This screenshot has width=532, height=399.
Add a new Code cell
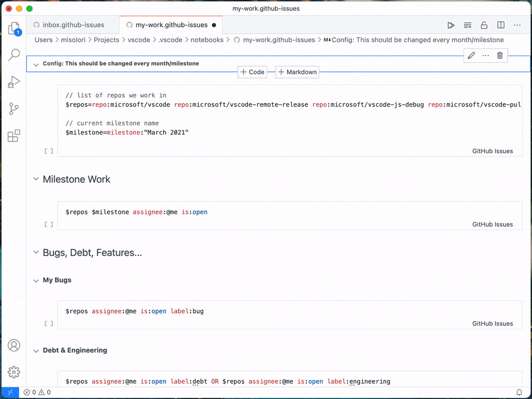point(252,72)
